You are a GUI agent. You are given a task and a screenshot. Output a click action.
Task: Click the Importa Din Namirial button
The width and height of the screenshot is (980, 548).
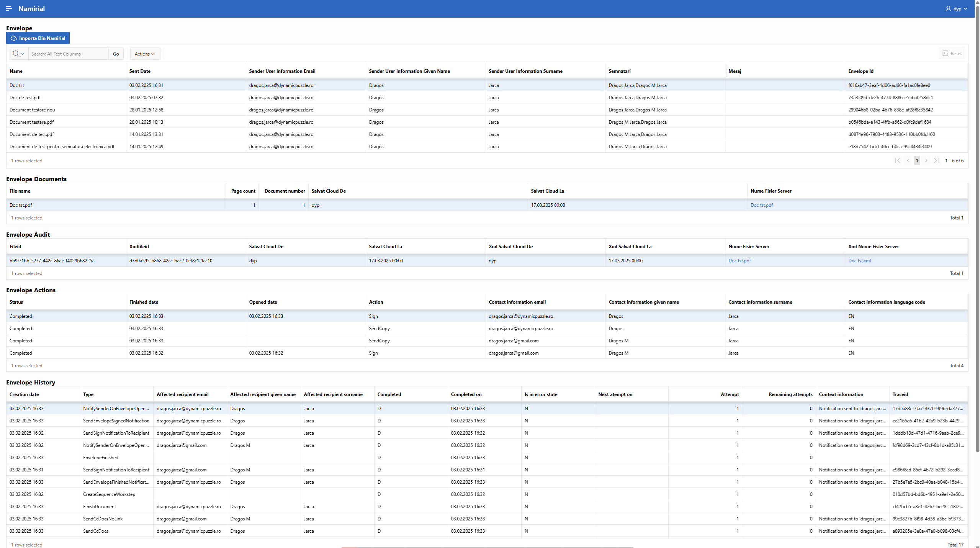[x=38, y=38]
